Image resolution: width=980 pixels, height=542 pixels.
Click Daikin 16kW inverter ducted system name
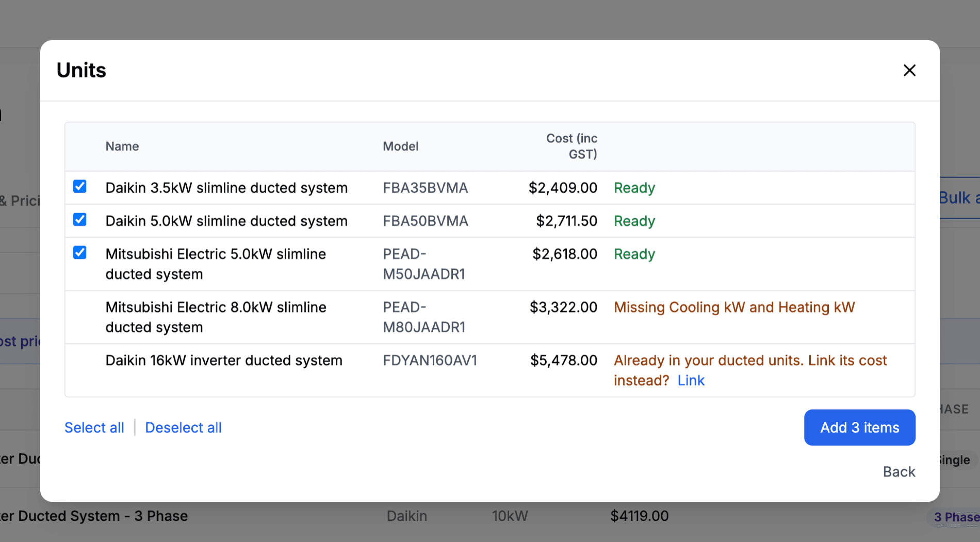[x=224, y=360]
